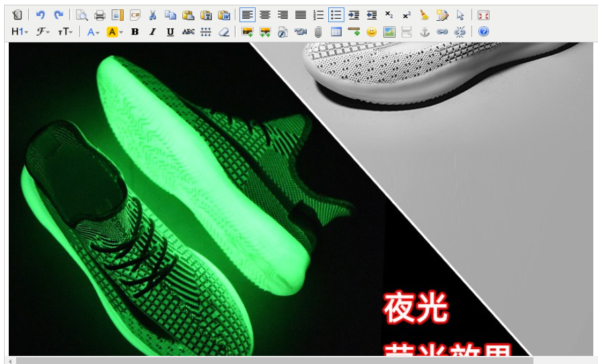Open the H1 heading format dropdown

click(20, 32)
